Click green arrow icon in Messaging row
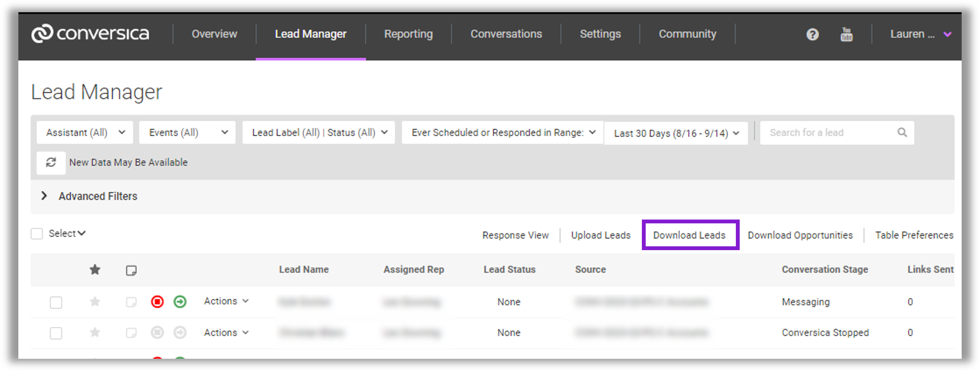 (180, 302)
